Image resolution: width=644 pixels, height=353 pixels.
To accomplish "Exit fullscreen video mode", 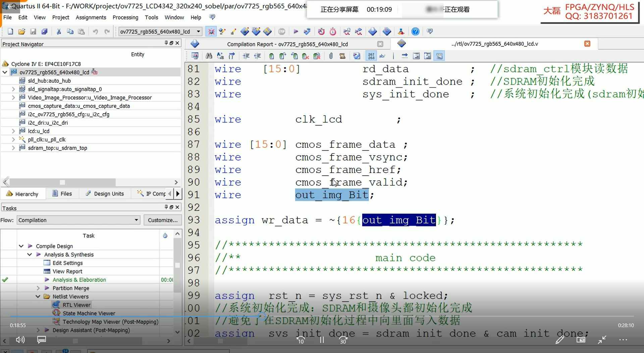I will [602, 340].
